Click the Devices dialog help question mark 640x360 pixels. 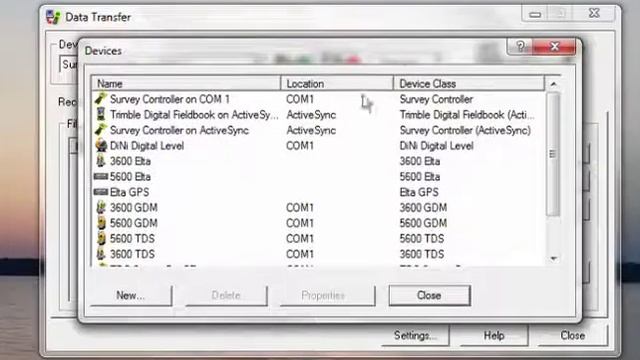click(520, 46)
